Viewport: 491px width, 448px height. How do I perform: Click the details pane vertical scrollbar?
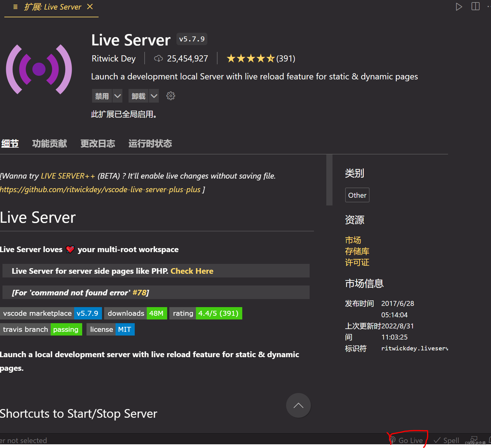pos(329,180)
